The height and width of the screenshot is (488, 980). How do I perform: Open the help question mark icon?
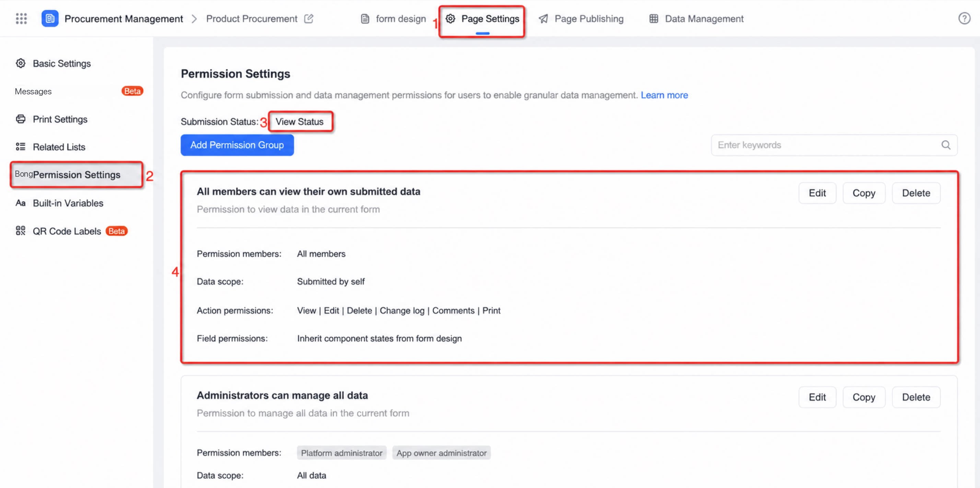964,18
